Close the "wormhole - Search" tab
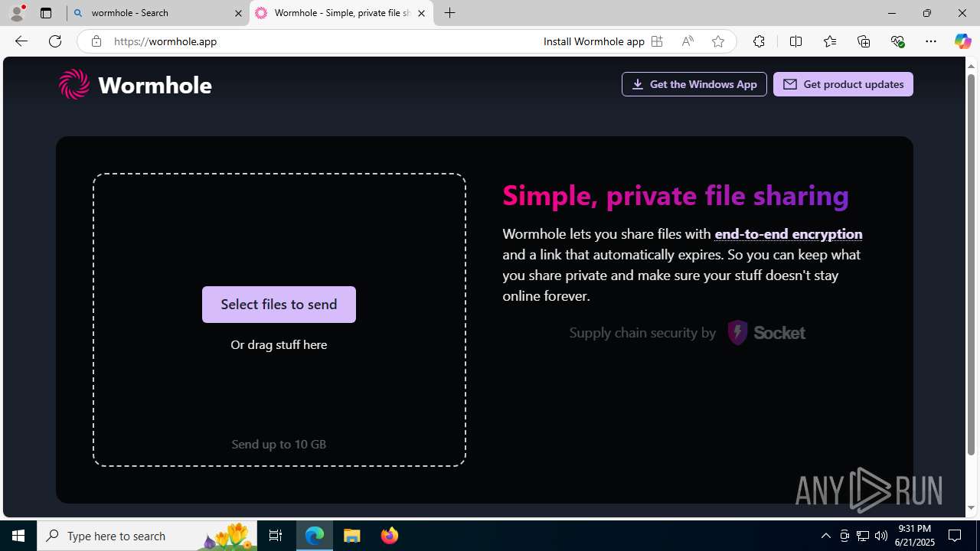 click(238, 13)
